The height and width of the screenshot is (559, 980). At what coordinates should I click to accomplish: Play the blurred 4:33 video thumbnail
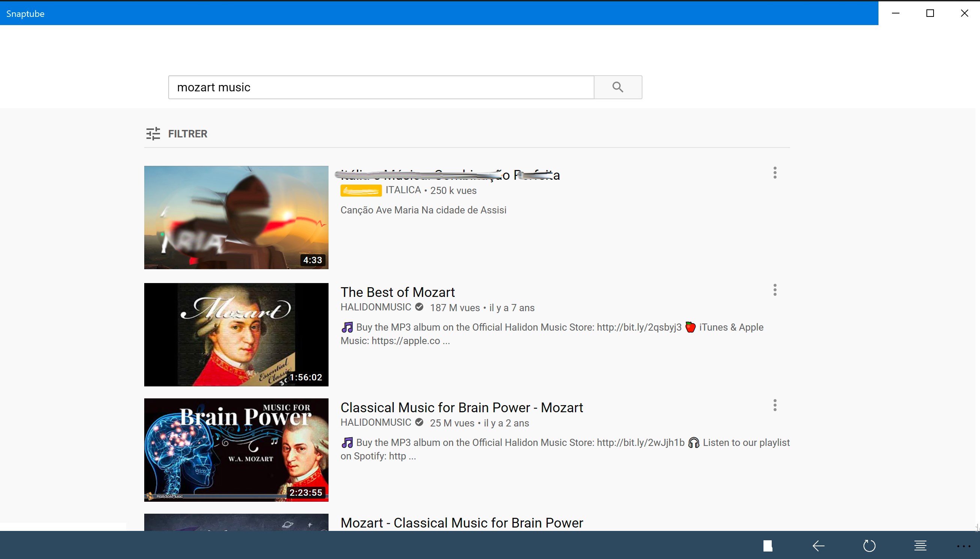tap(236, 217)
